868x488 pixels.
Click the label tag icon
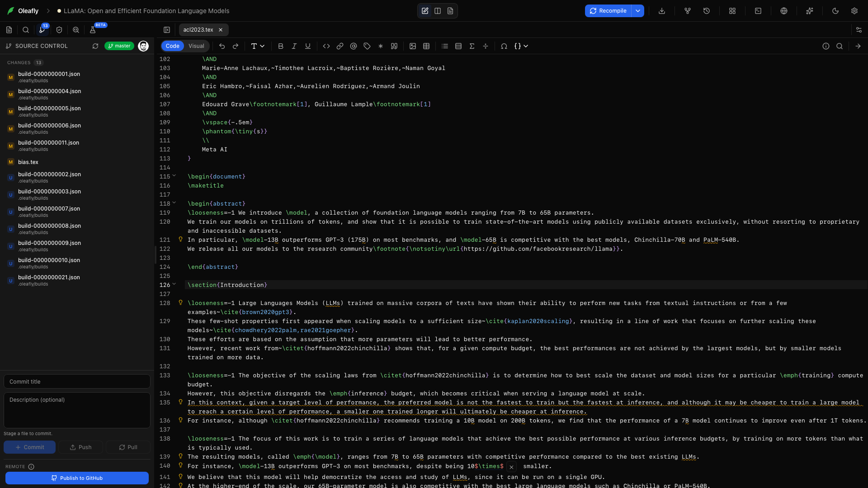(x=367, y=46)
